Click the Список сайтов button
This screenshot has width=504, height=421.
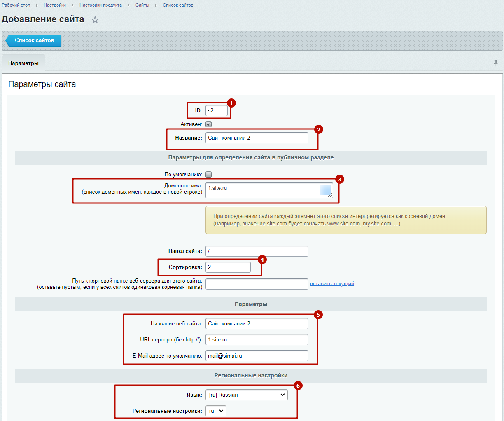point(34,40)
